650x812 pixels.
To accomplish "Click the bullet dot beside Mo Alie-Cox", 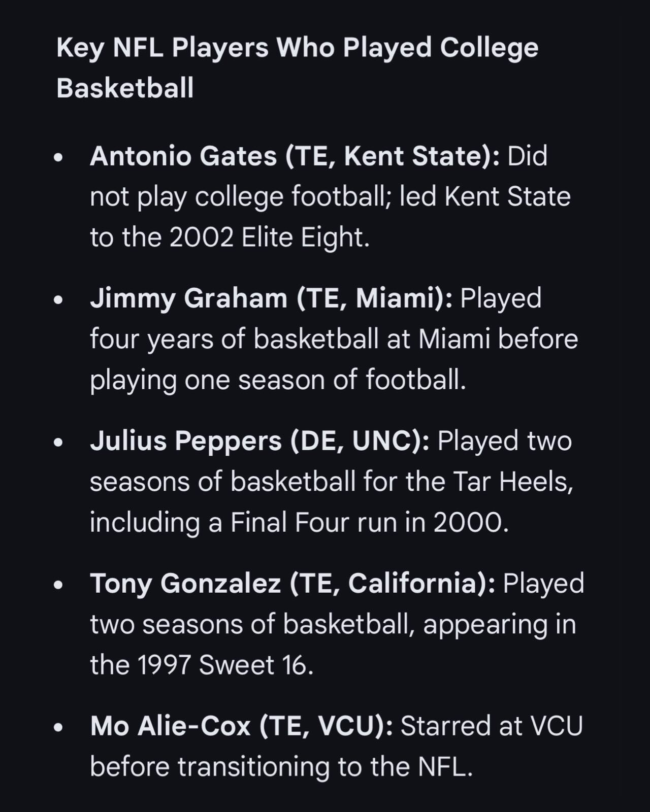I will [x=59, y=727].
